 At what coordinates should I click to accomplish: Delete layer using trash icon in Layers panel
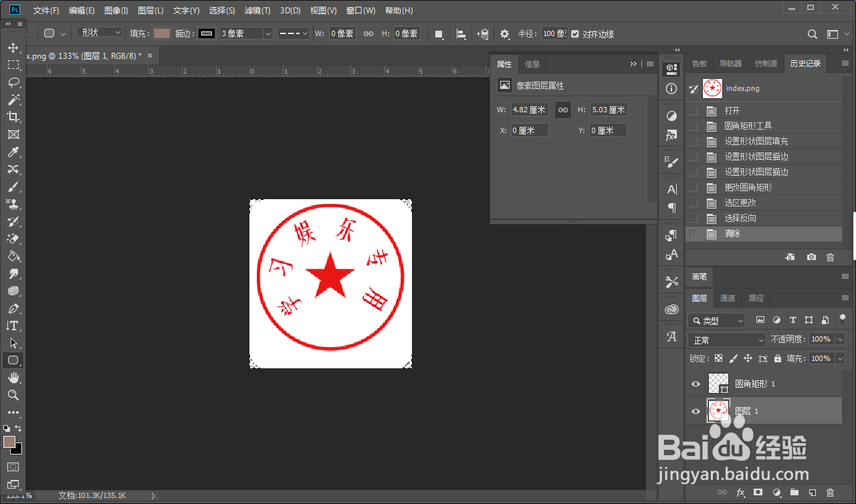pyautogui.click(x=831, y=493)
